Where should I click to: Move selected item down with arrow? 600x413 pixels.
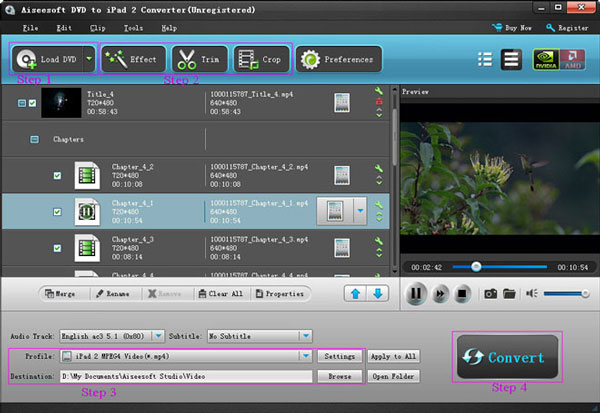[378, 294]
